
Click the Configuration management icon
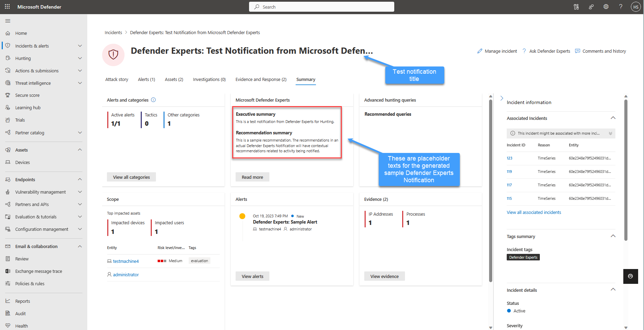coord(8,229)
